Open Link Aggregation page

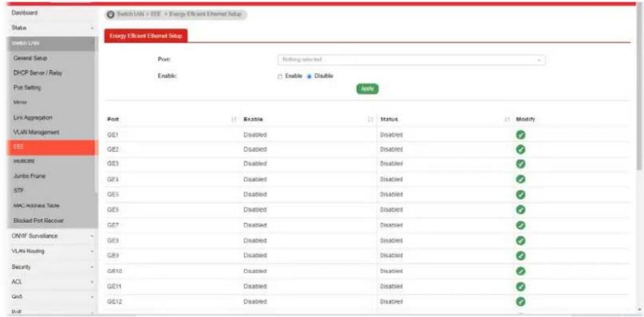[32, 117]
